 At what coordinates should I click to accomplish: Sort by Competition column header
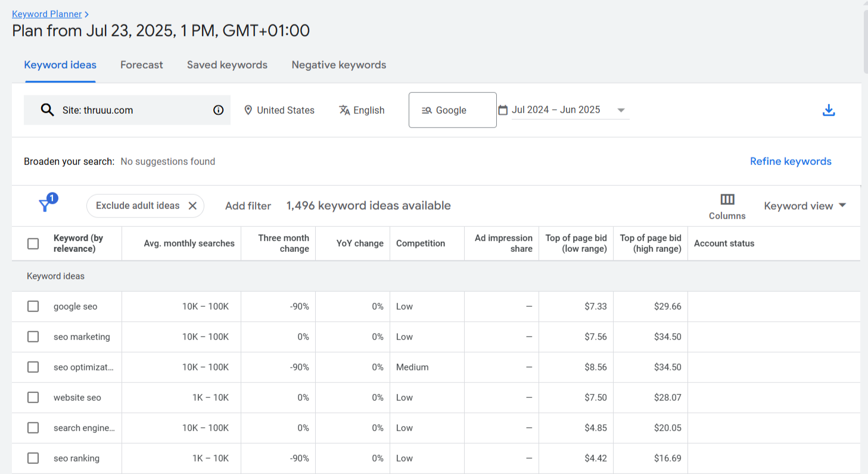click(421, 244)
